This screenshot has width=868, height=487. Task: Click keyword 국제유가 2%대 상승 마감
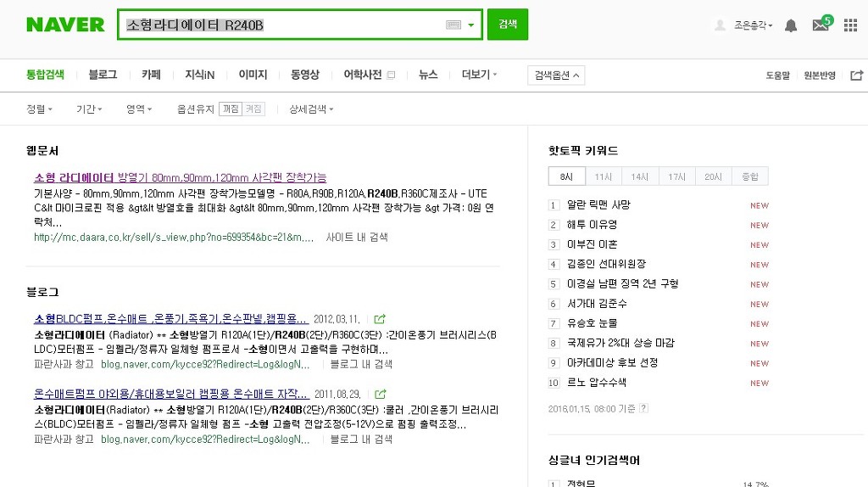click(620, 343)
